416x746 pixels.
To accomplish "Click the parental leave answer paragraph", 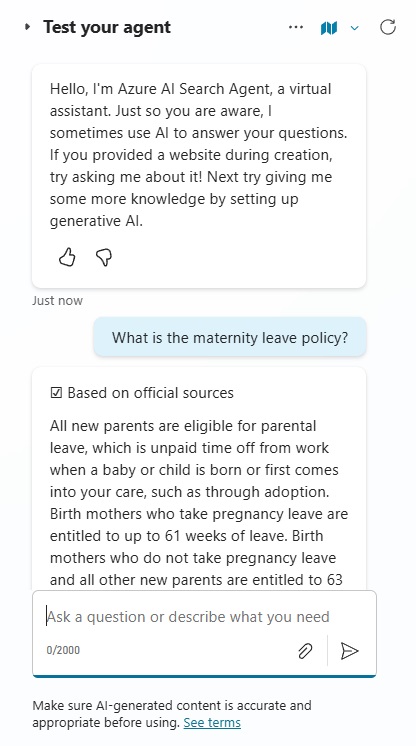I will (x=199, y=502).
